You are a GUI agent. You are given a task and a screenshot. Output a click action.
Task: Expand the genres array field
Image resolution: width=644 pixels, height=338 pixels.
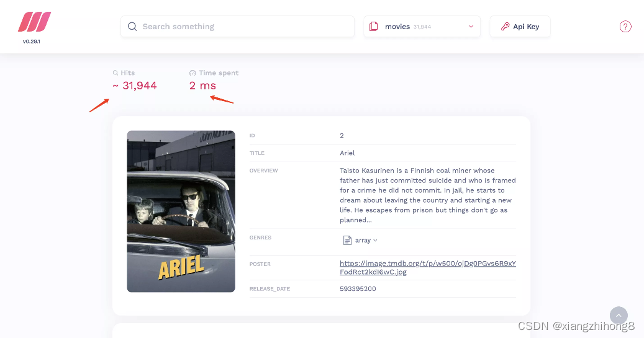point(360,241)
